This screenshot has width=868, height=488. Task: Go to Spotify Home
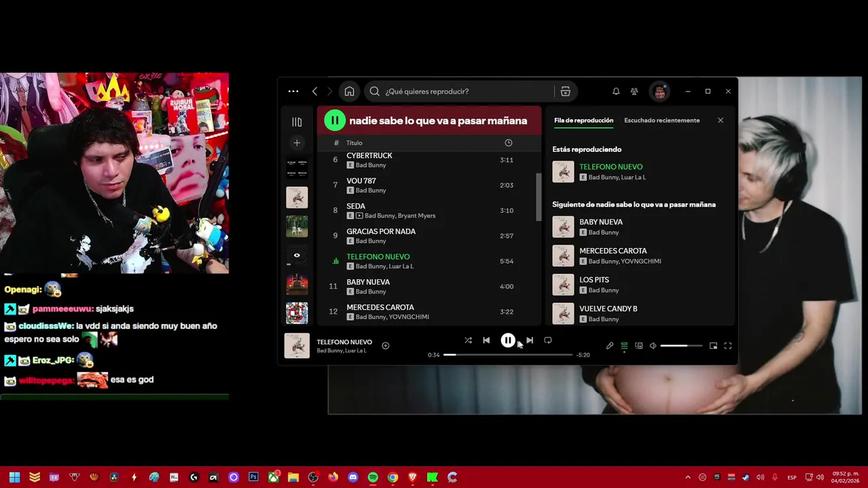349,91
